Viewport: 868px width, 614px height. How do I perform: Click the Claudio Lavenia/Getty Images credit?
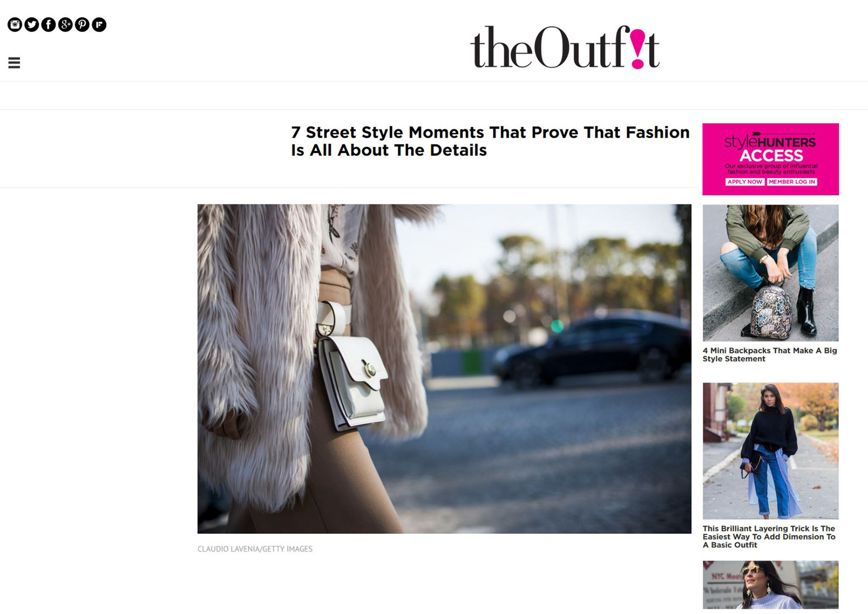(x=255, y=549)
